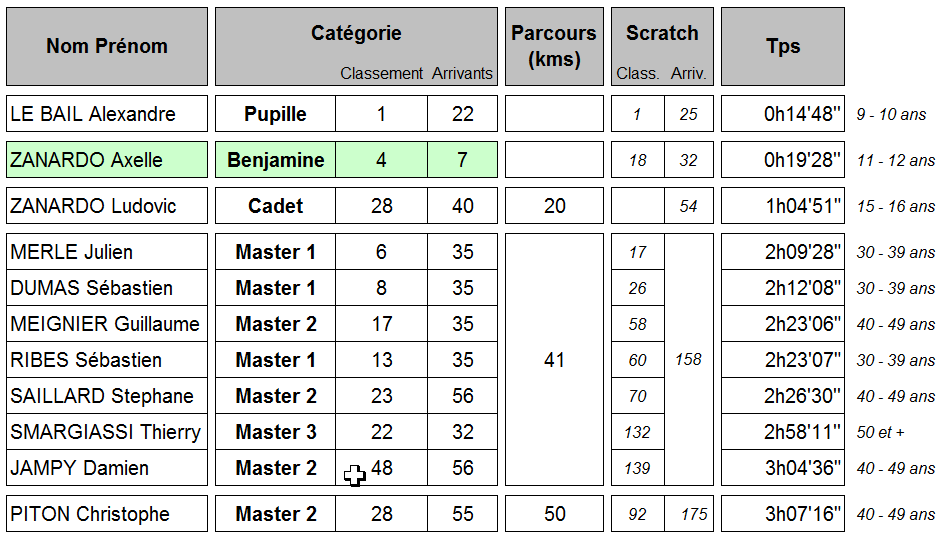The height and width of the screenshot is (536, 945).
Task: Click the 'SMARGIASSI Thierry' name cell
Action: coord(107,432)
